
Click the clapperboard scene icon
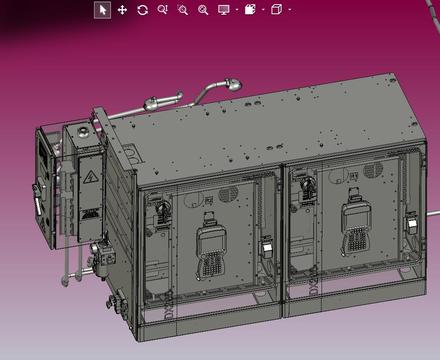pos(250,9)
